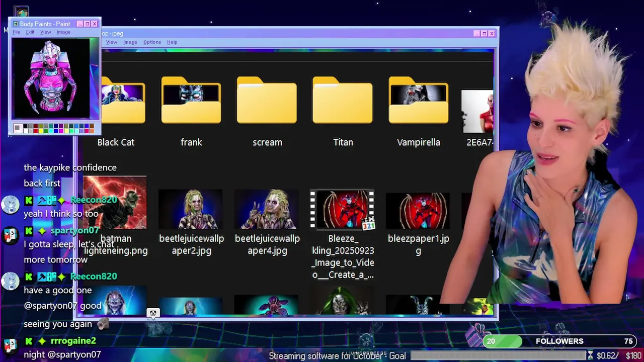Click the Kick badge beside rrrogaine2

click(x=29, y=341)
